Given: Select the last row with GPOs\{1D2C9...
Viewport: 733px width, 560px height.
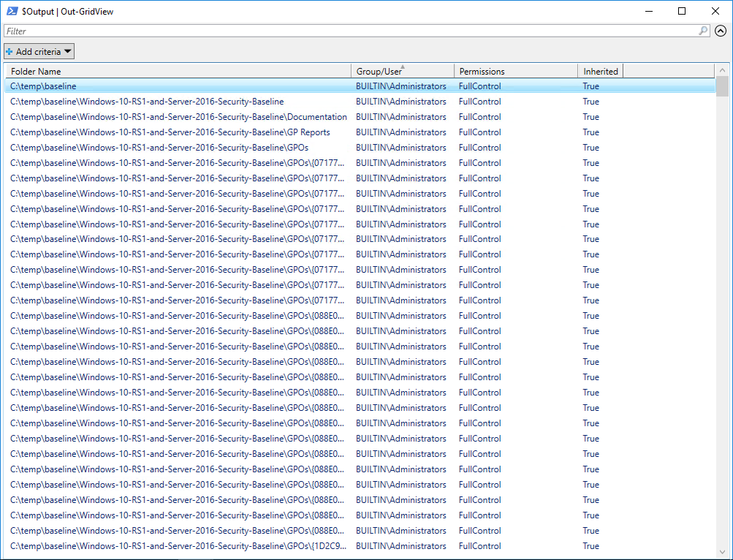Looking at the screenshot, I should [x=360, y=546].
